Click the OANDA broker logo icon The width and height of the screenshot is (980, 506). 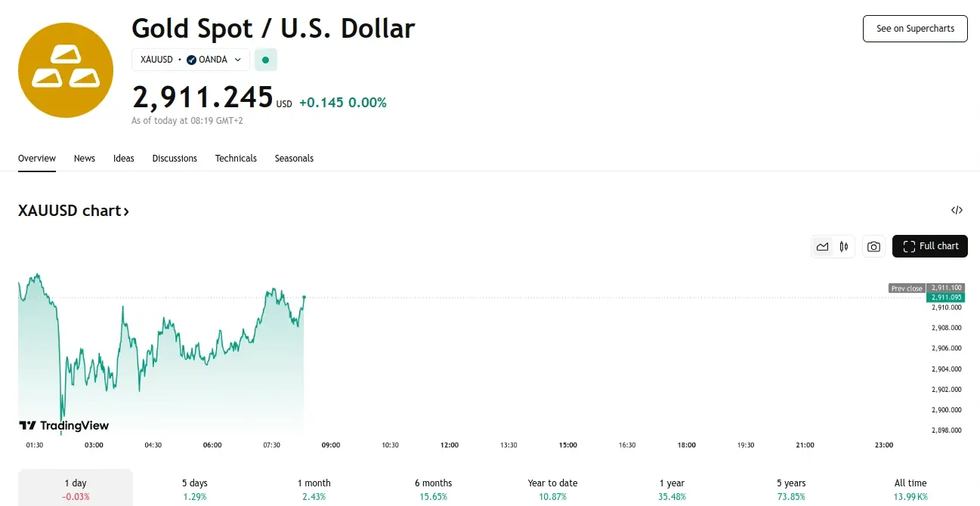[x=192, y=59]
